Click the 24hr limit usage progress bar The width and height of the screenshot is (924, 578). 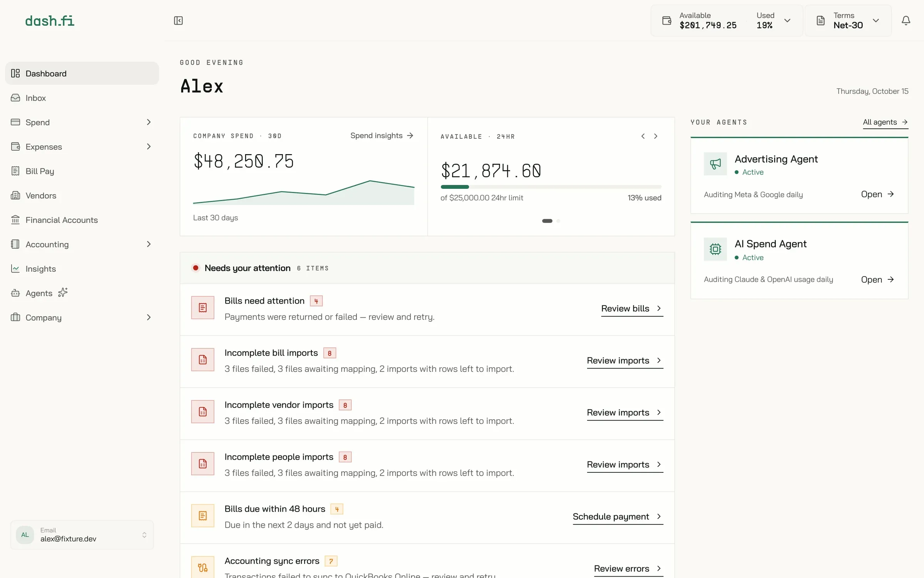pos(551,187)
